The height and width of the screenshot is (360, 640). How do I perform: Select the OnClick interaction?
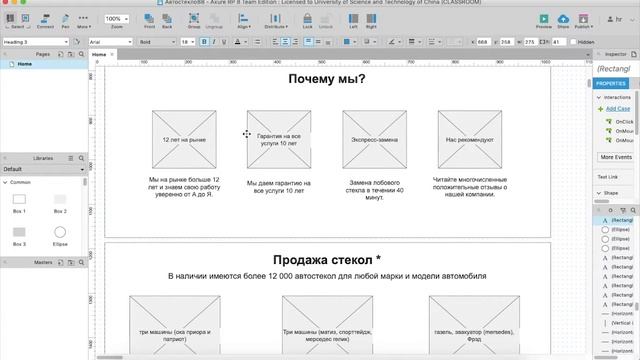[x=624, y=122]
